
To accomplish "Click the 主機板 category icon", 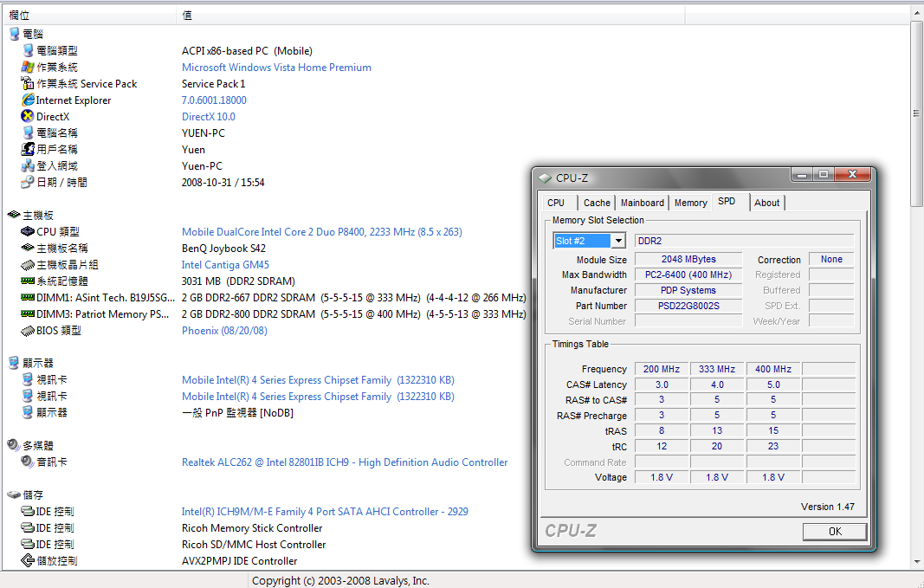I will (14, 215).
